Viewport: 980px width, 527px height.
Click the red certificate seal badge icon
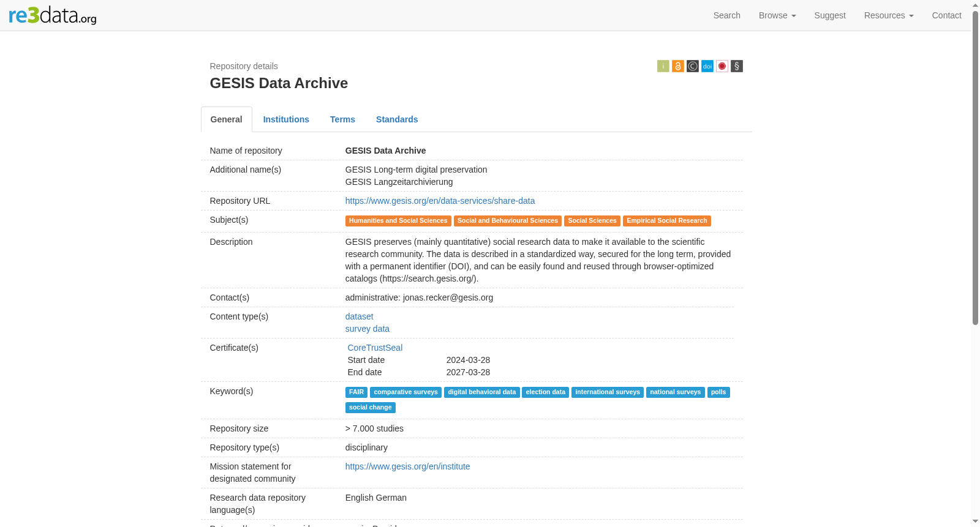pos(722,66)
